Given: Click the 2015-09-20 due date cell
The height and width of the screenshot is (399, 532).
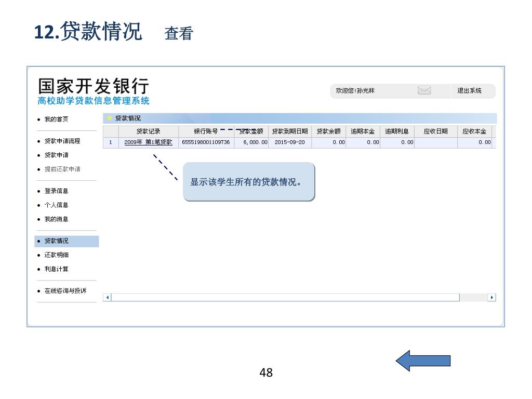Looking at the screenshot, I should click(x=290, y=142).
